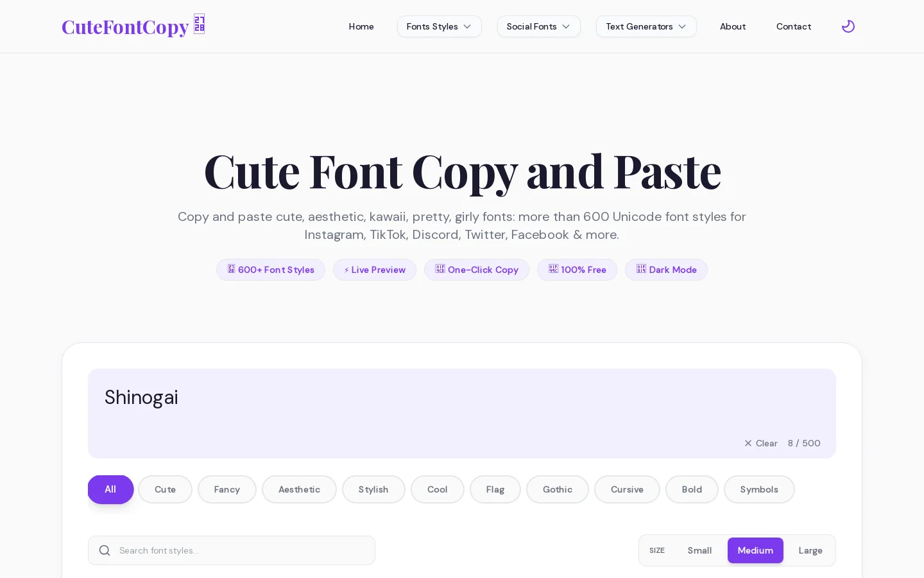
Task: Open the Contact page
Action: pyautogui.click(x=794, y=26)
